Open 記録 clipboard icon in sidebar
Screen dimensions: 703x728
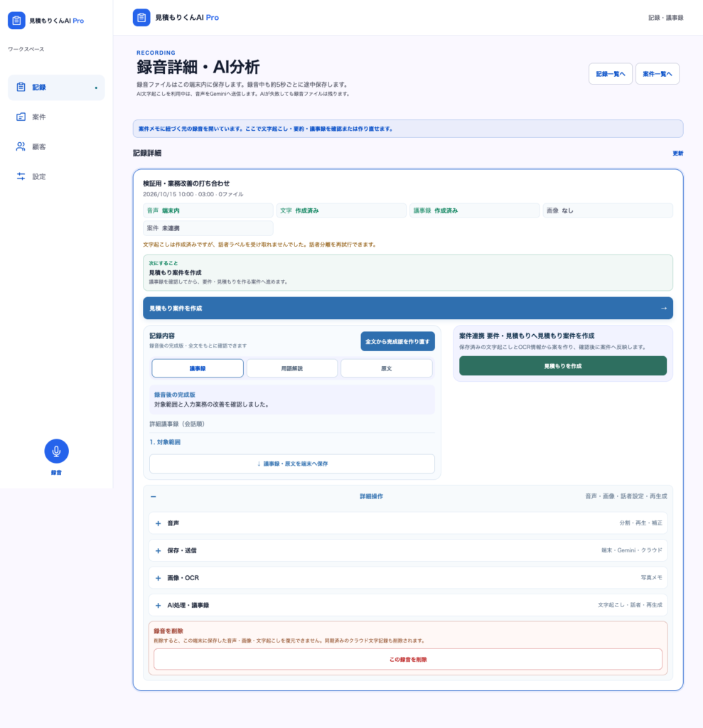pyautogui.click(x=21, y=87)
